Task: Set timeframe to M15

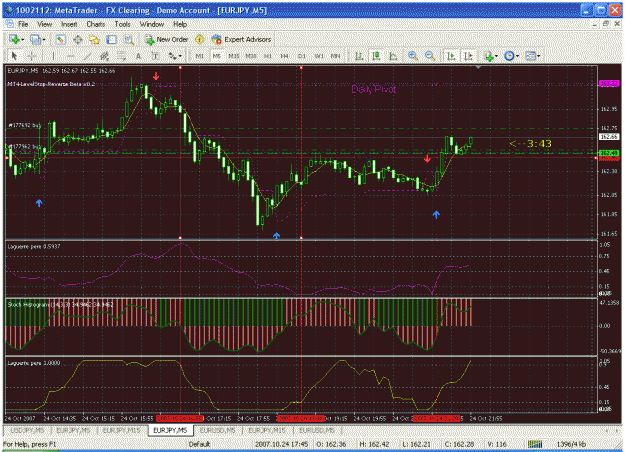Action: [x=234, y=56]
